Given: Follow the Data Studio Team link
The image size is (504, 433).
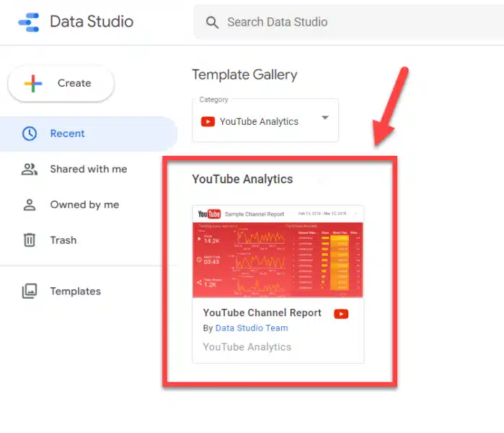Looking at the screenshot, I should click(x=252, y=328).
